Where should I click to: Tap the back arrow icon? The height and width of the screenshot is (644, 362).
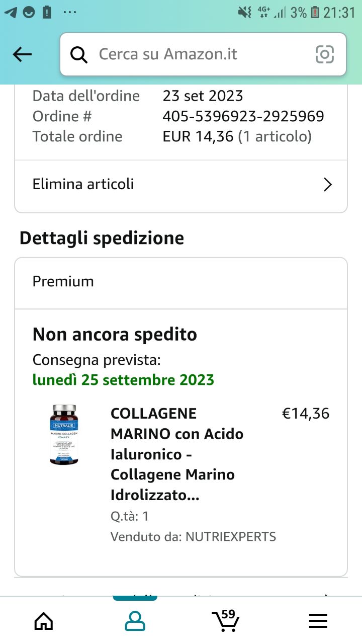click(22, 54)
